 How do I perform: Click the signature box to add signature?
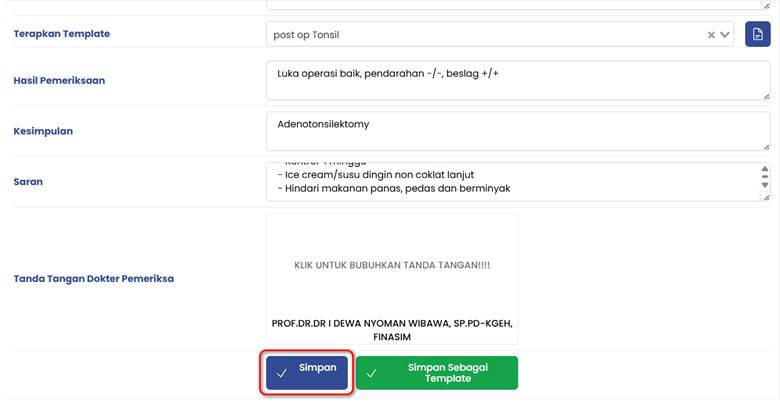[x=392, y=266]
